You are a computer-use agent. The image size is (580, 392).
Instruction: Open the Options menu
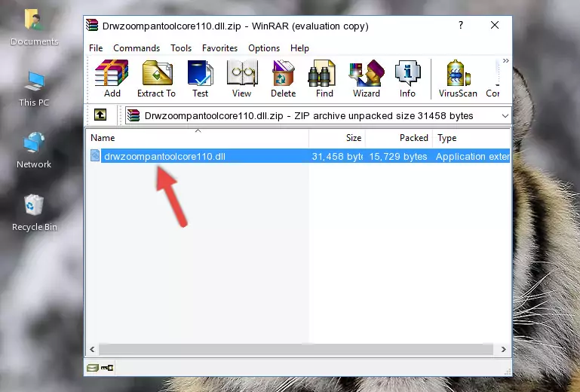[x=264, y=48]
